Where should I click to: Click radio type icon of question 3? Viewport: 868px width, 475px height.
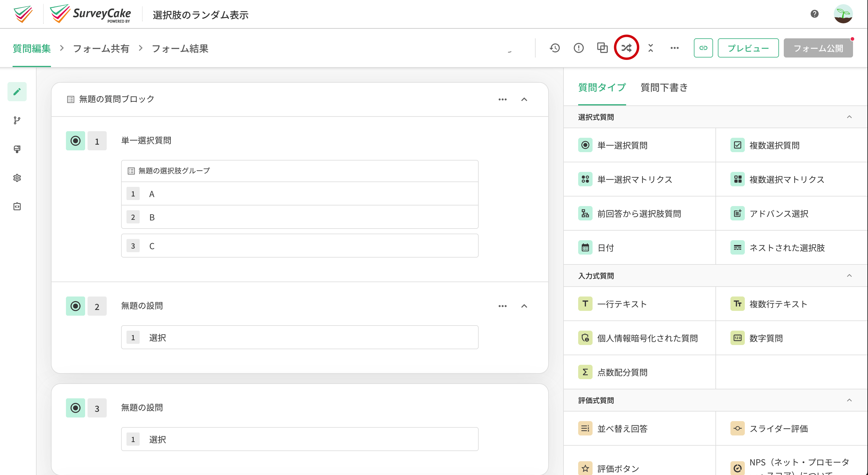click(x=76, y=408)
